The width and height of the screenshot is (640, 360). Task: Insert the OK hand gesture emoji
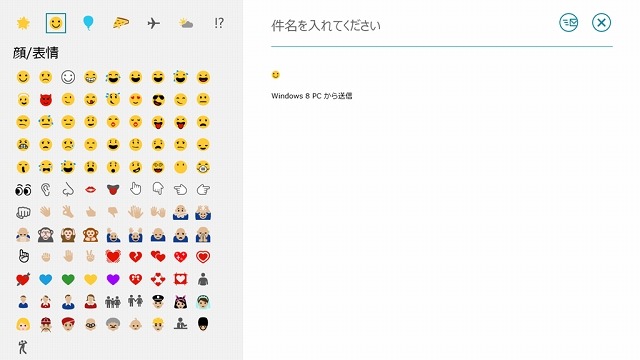pyautogui.click(x=68, y=211)
